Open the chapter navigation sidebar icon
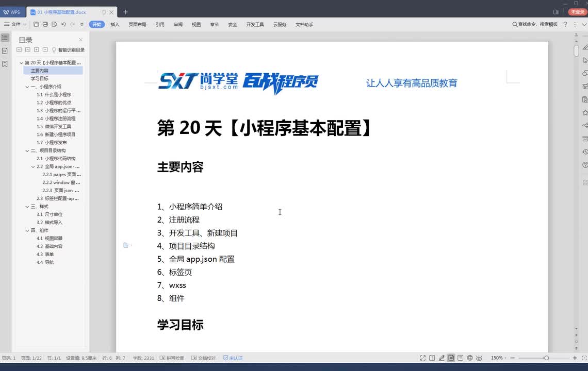This screenshot has width=588, height=371. click(5, 50)
